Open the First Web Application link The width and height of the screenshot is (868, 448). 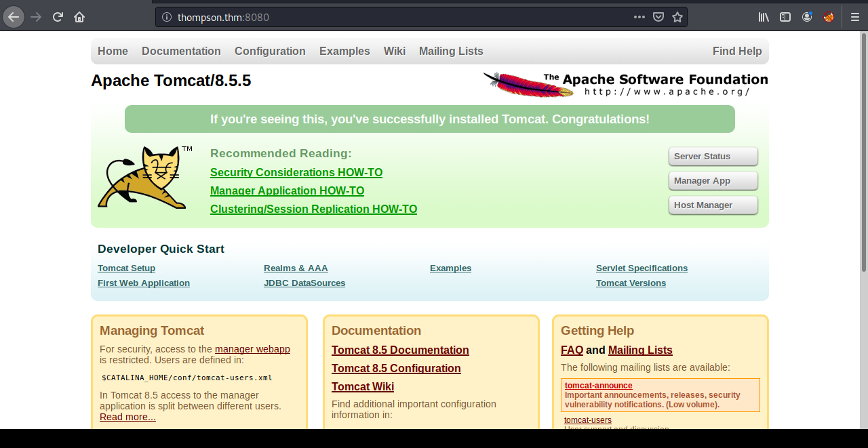[144, 283]
